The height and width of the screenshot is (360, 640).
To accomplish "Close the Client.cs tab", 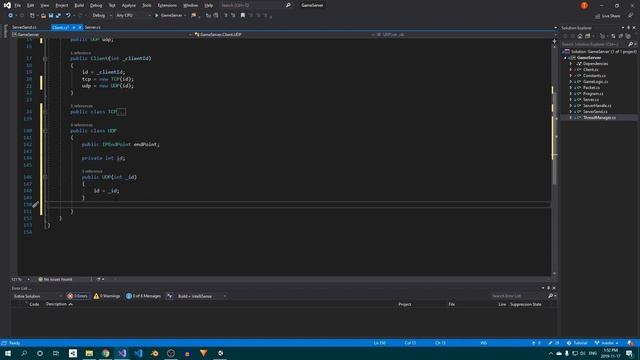I will coord(80,27).
